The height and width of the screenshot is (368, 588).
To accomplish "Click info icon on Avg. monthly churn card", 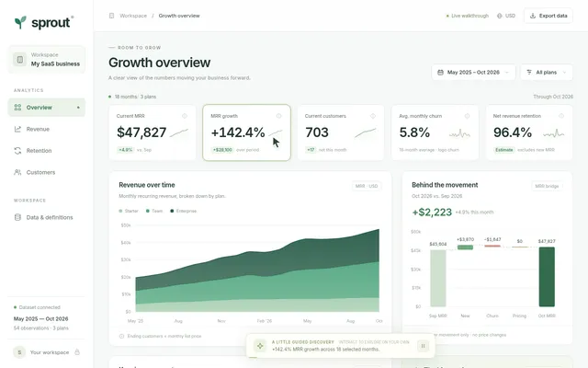I will tap(467, 116).
